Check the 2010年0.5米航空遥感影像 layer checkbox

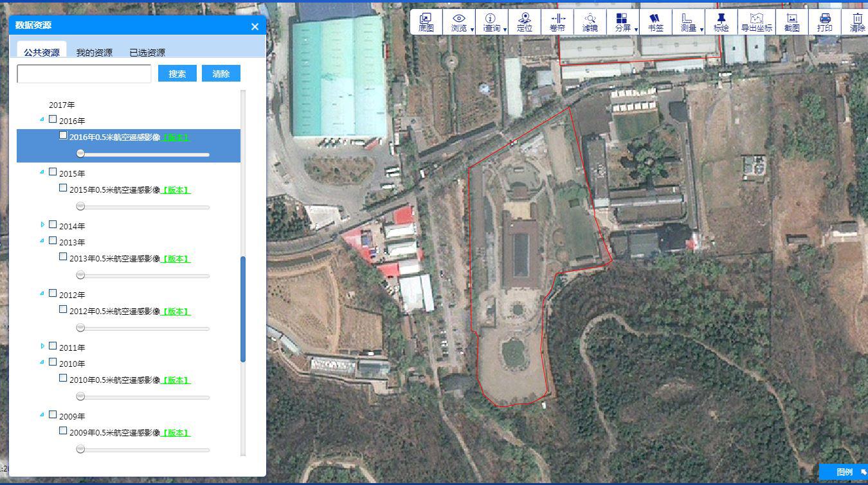(x=63, y=378)
